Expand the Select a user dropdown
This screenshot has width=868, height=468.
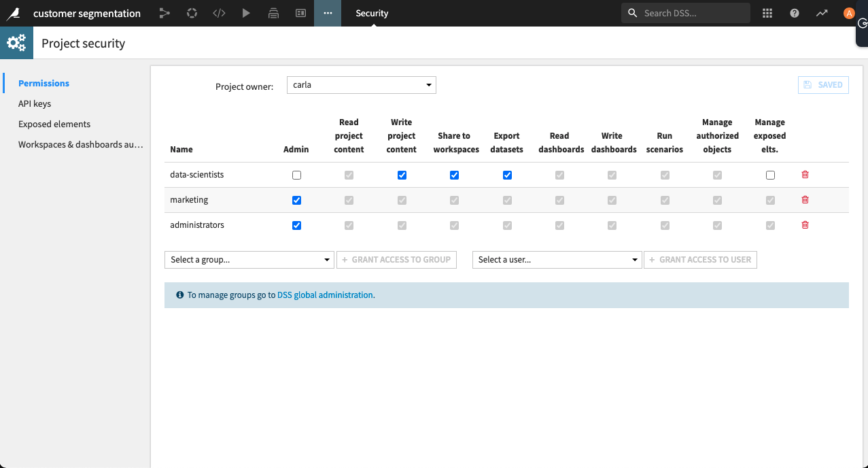point(557,260)
